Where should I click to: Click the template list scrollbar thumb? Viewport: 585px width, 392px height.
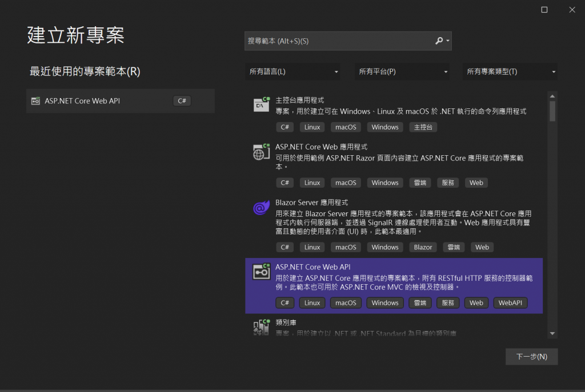tap(552, 111)
